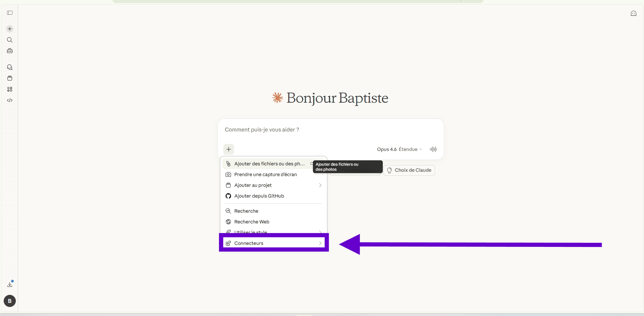Click the ghost incognito chat icon
The width and height of the screenshot is (644, 316).
[x=634, y=13]
